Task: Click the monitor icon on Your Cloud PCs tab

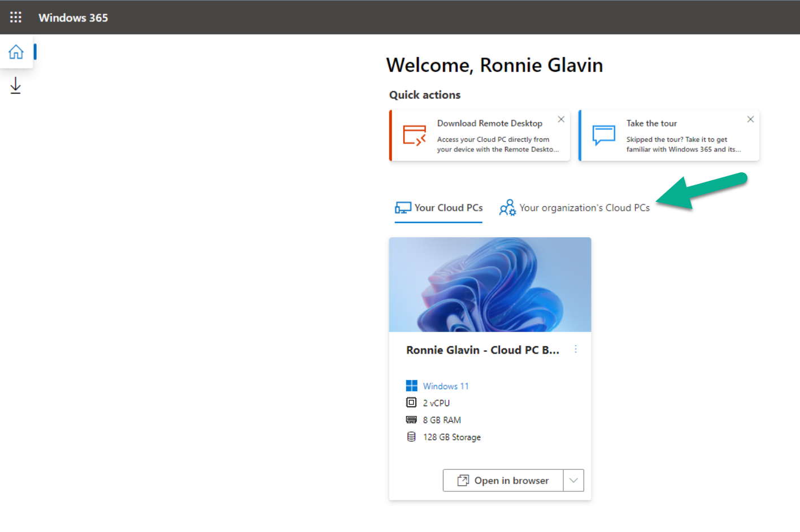Action: 403,208
